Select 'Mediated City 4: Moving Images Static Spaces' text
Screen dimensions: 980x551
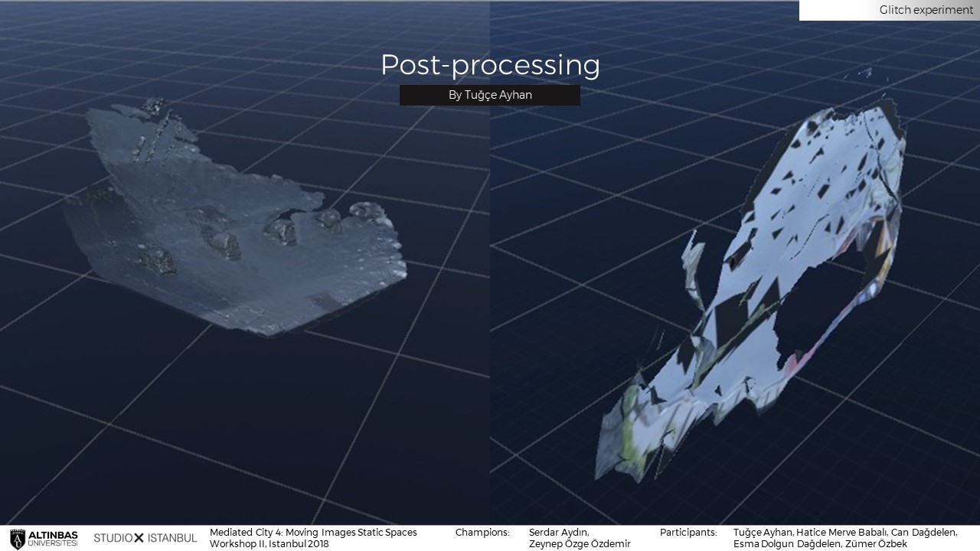point(313,533)
